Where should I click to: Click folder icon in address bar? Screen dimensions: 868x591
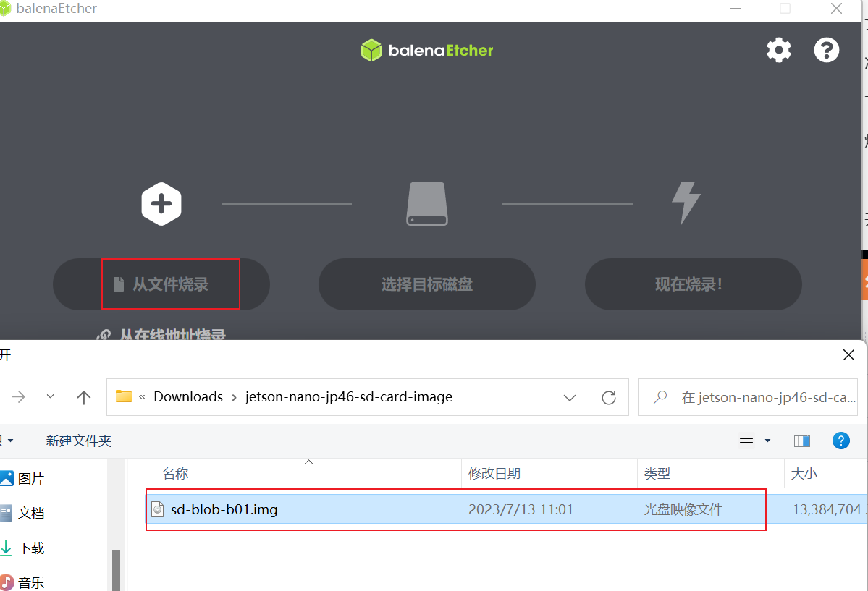pyautogui.click(x=124, y=396)
